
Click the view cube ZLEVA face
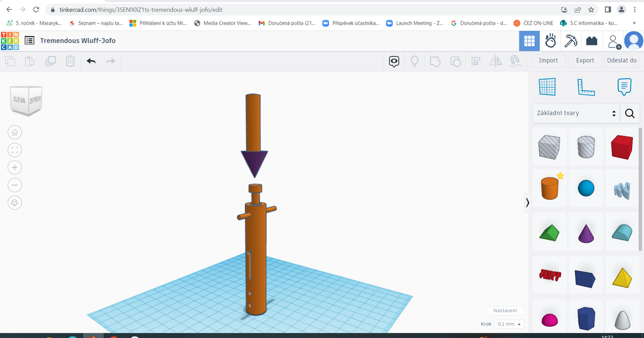click(x=19, y=100)
